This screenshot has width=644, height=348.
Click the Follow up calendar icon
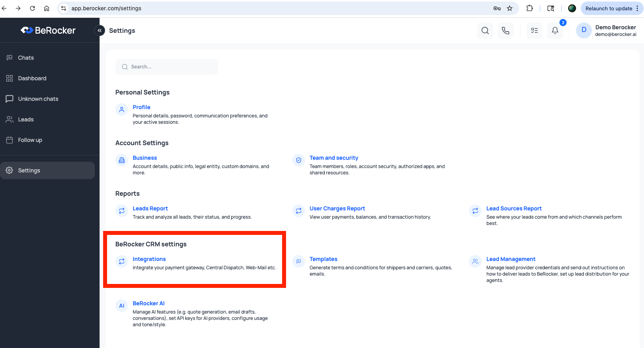[x=9, y=140]
